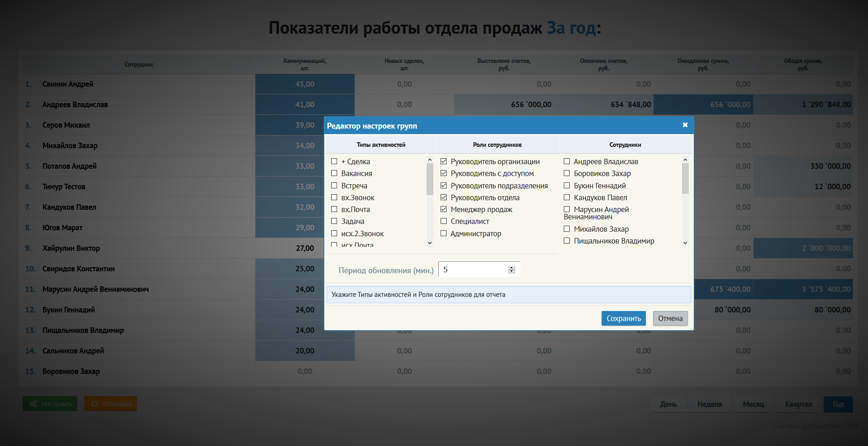Click the gears icon on Настроить button
Screen dimensions: 868x446
point(33,404)
